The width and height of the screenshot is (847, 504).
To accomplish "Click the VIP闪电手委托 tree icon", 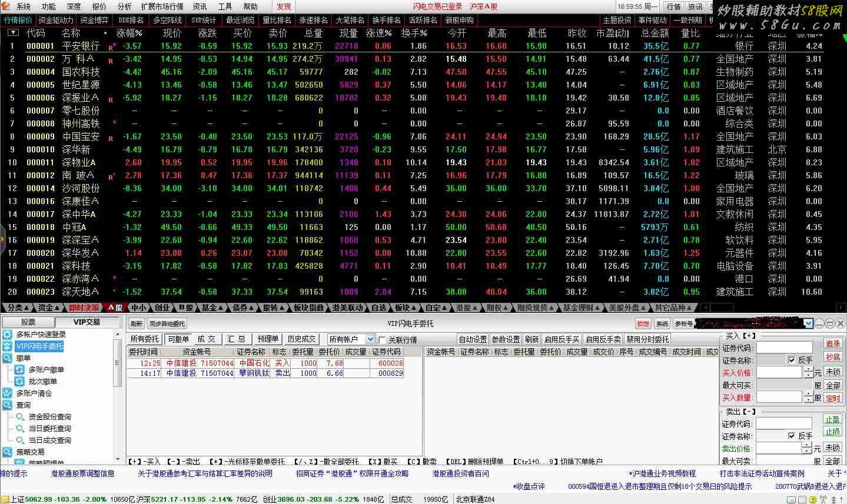I will click(7, 346).
